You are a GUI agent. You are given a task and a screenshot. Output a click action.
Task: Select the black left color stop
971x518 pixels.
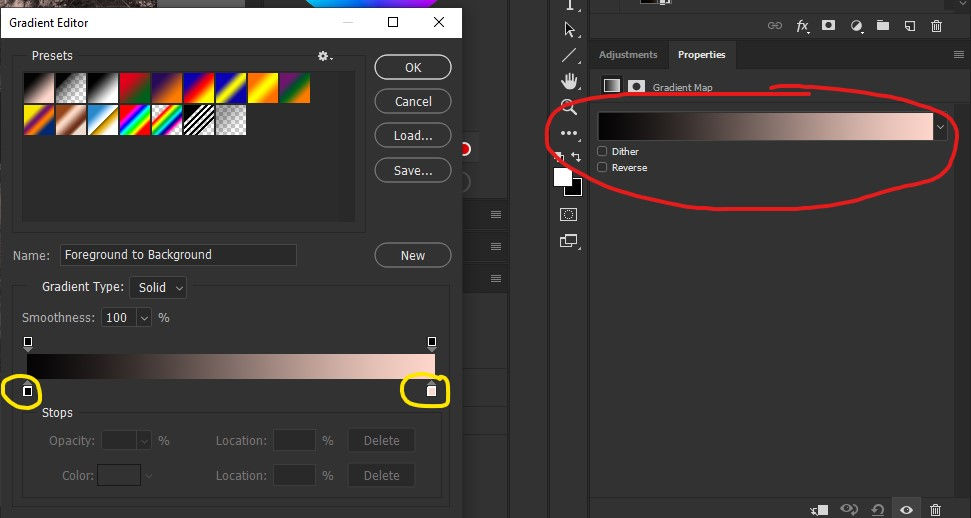click(x=27, y=390)
